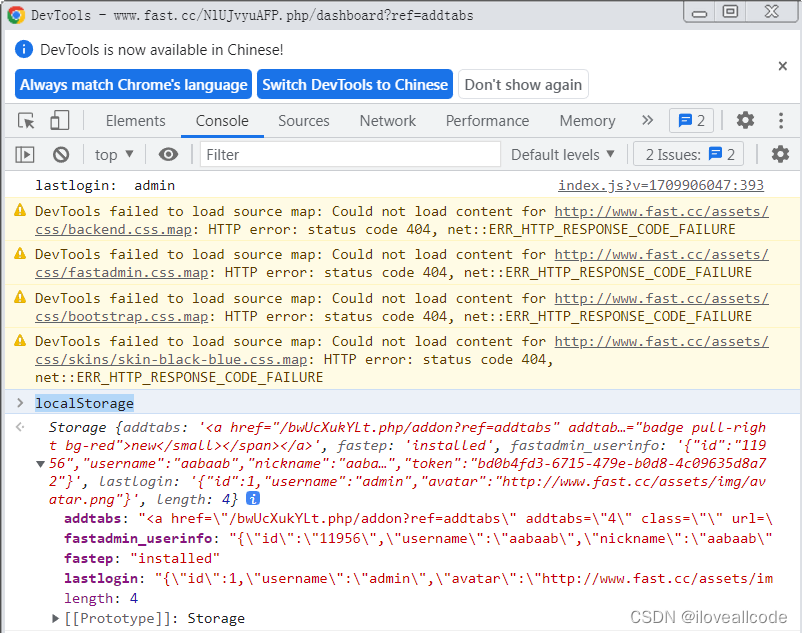The height and width of the screenshot is (633, 802).
Task: Select the fastadmin_userinfo property row
Action: 418,538
